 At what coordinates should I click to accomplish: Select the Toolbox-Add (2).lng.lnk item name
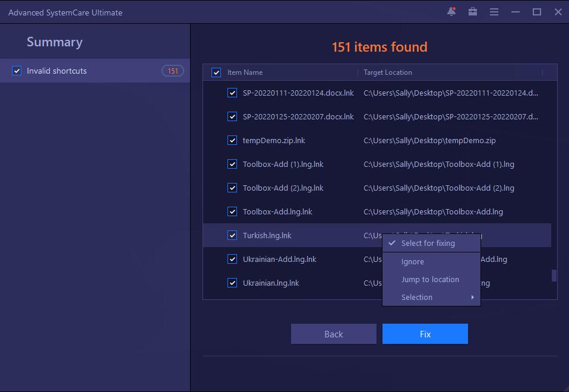(x=283, y=188)
